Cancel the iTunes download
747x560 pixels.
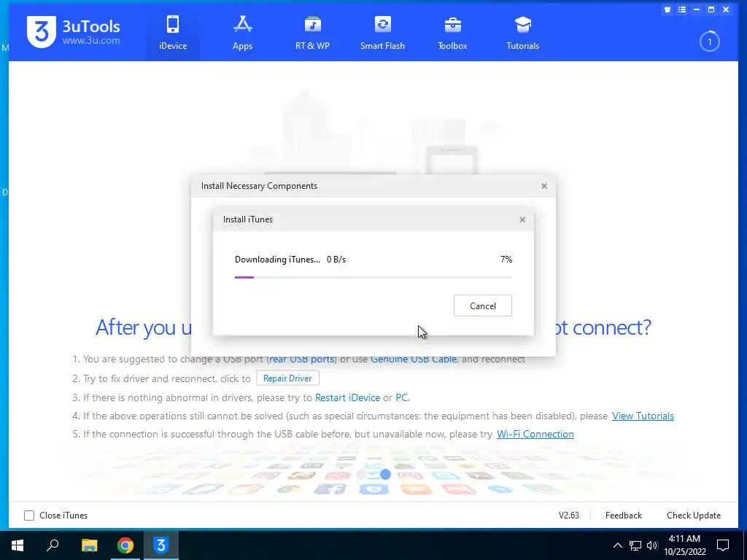(x=483, y=306)
